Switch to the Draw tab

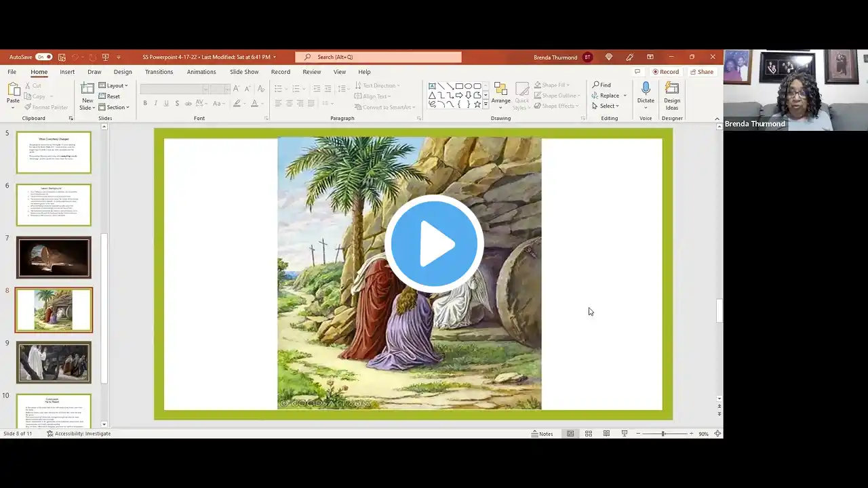coord(94,72)
